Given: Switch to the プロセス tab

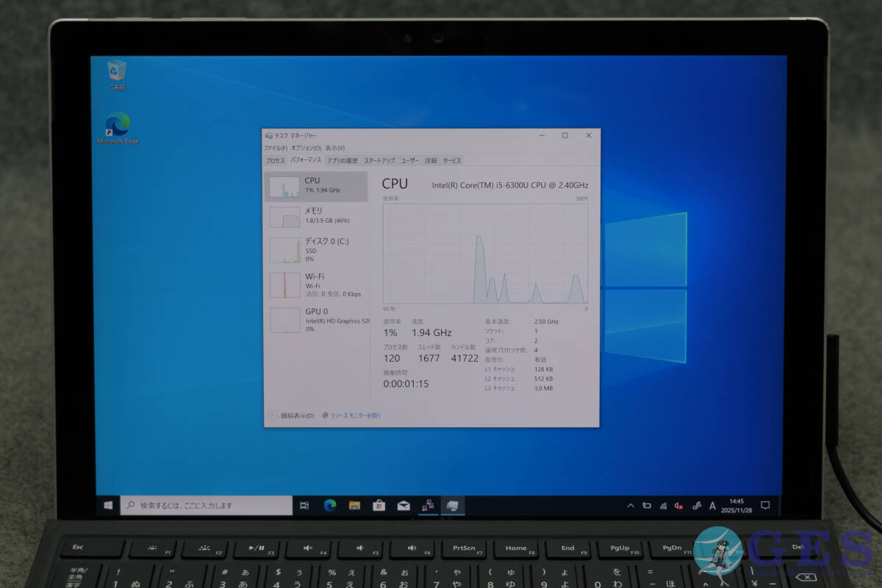Looking at the screenshot, I should coord(275,160).
